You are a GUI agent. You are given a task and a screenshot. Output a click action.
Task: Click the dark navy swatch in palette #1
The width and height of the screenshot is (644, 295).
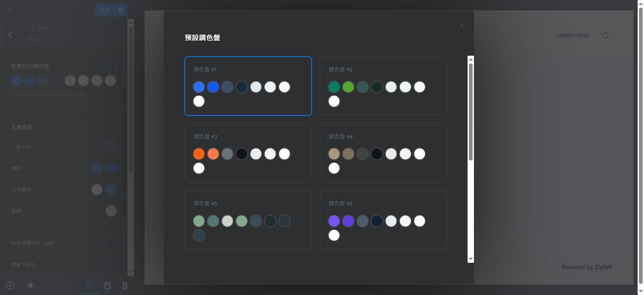tap(241, 87)
